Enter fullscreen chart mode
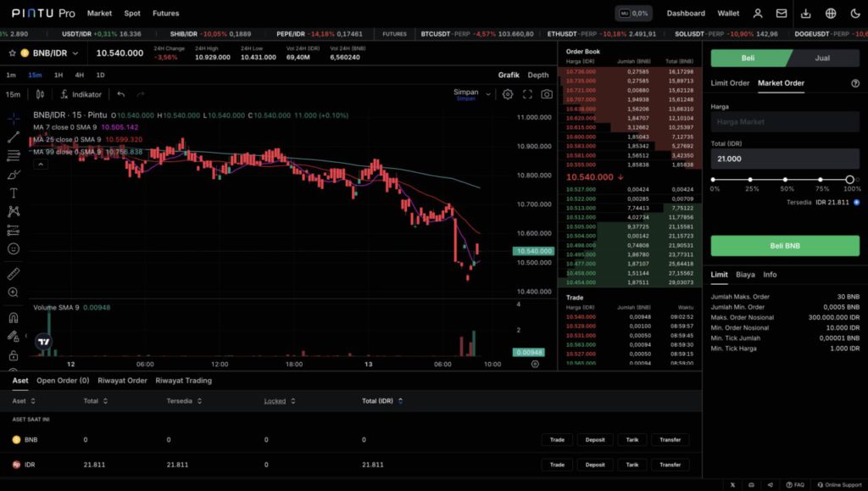The width and height of the screenshot is (868, 491). 527,94
